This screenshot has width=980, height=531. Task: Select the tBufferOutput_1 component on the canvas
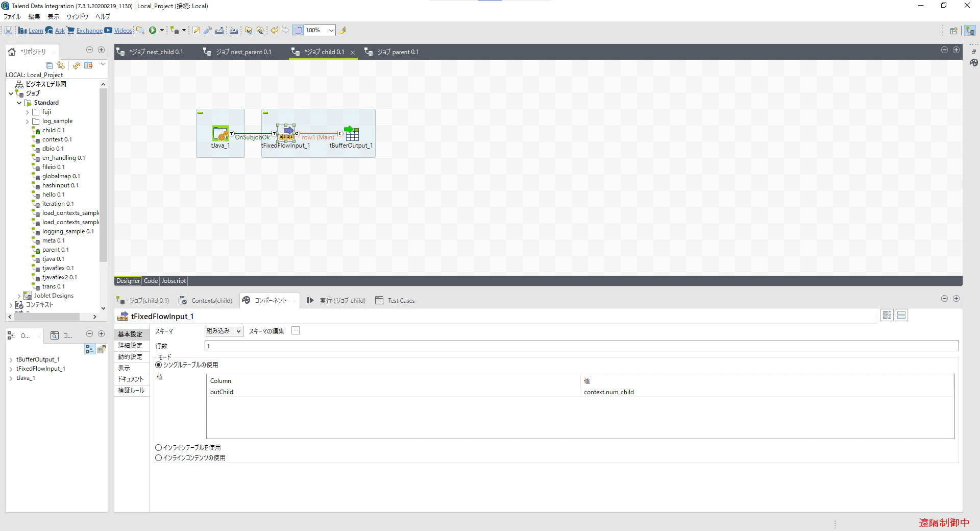tap(351, 134)
